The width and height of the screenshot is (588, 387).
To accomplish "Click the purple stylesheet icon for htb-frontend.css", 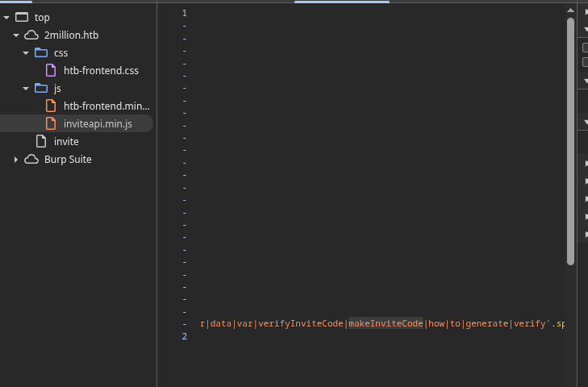I will point(51,70).
